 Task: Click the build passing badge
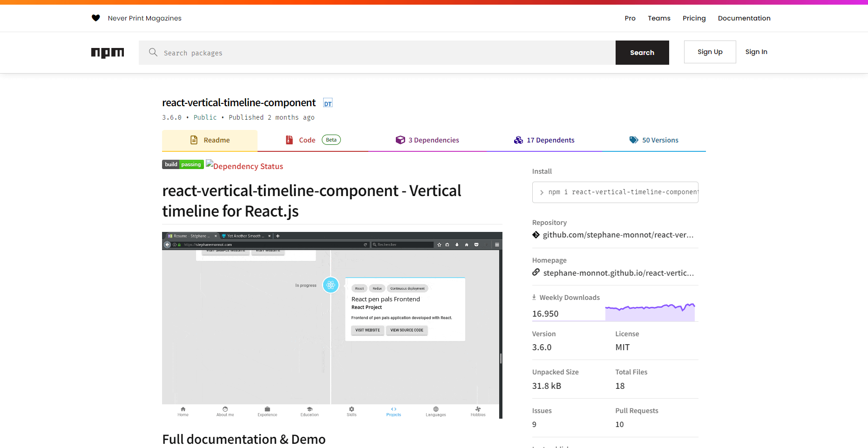(183, 164)
